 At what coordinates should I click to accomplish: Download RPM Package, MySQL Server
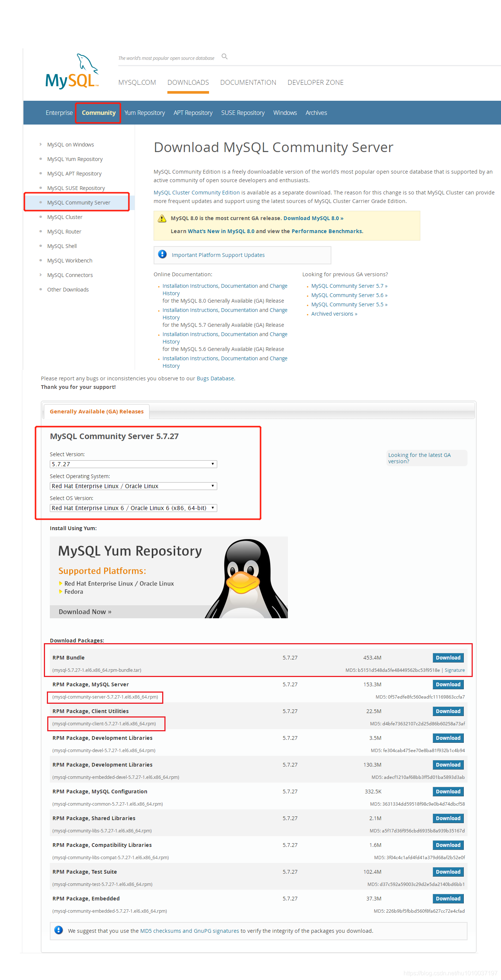(x=448, y=684)
